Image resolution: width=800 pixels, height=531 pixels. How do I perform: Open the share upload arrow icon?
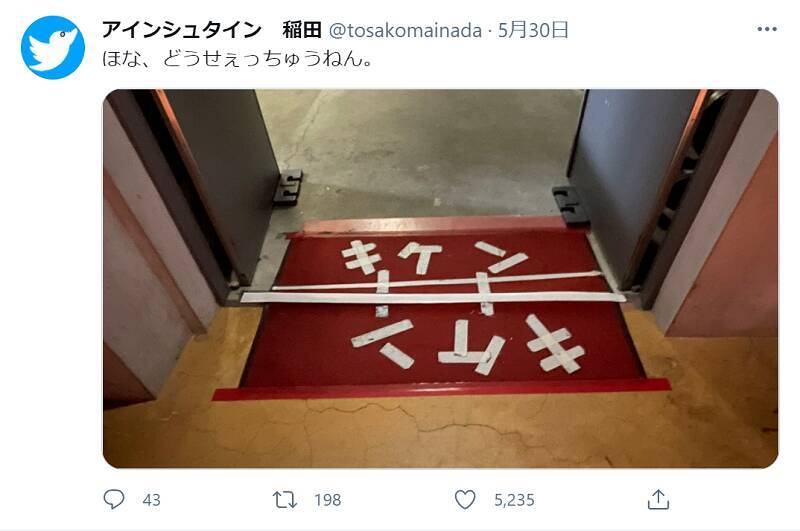tap(658, 500)
